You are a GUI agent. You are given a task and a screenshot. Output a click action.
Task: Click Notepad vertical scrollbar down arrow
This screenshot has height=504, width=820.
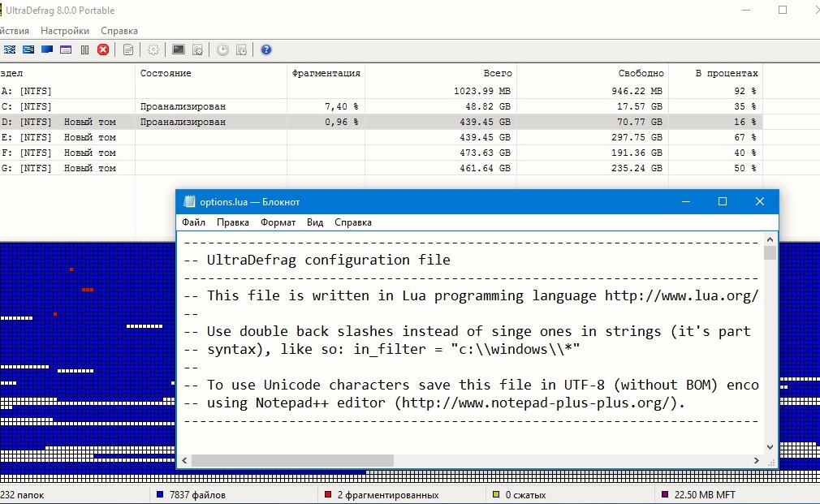(x=770, y=447)
